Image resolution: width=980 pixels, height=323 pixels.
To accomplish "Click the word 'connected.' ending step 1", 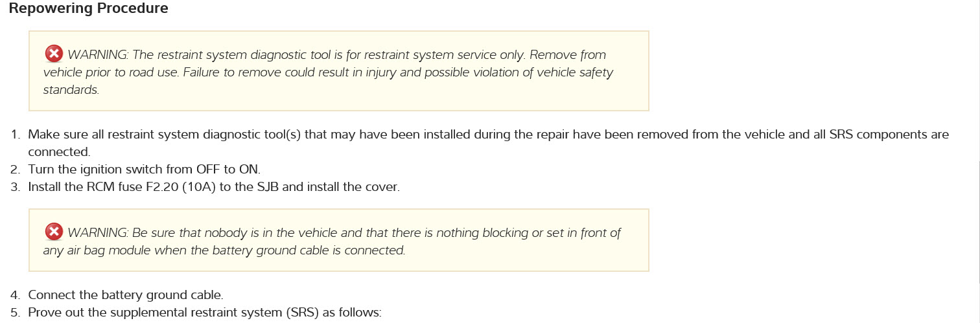I will click(59, 152).
